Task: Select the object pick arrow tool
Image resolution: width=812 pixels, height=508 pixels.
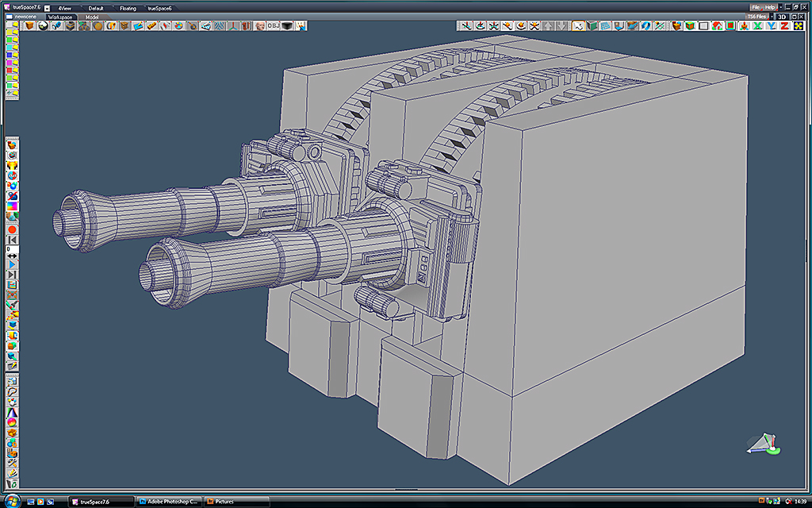Action: (578, 25)
